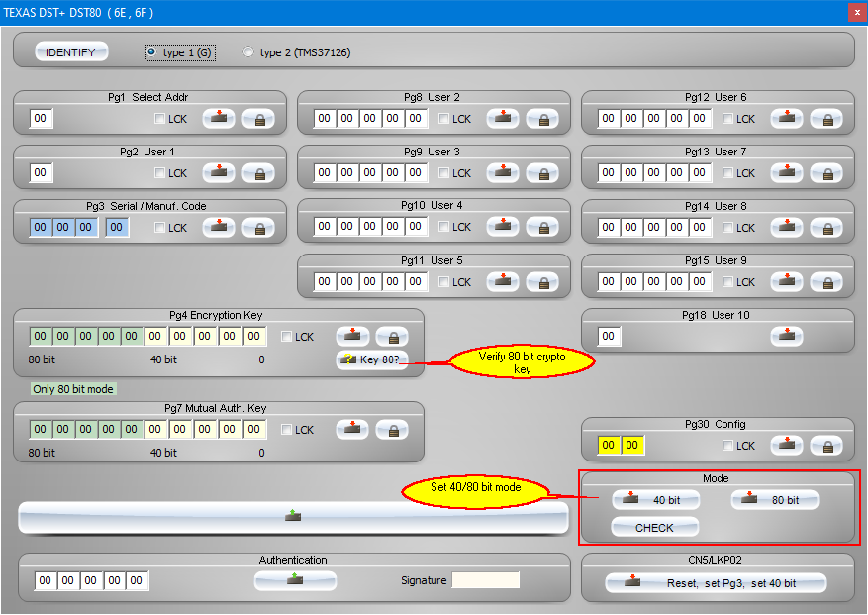The height and width of the screenshot is (615, 868).
Task: Toggle LCK checkbox for Pg2 User 1
Action: [159, 173]
